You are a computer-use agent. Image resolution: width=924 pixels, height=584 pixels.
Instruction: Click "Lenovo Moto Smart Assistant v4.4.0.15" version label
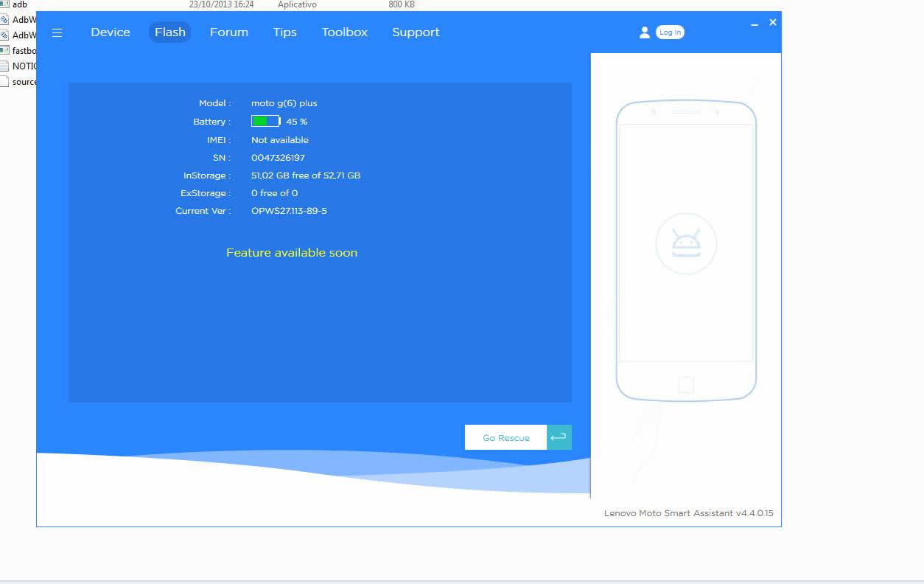pos(689,513)
